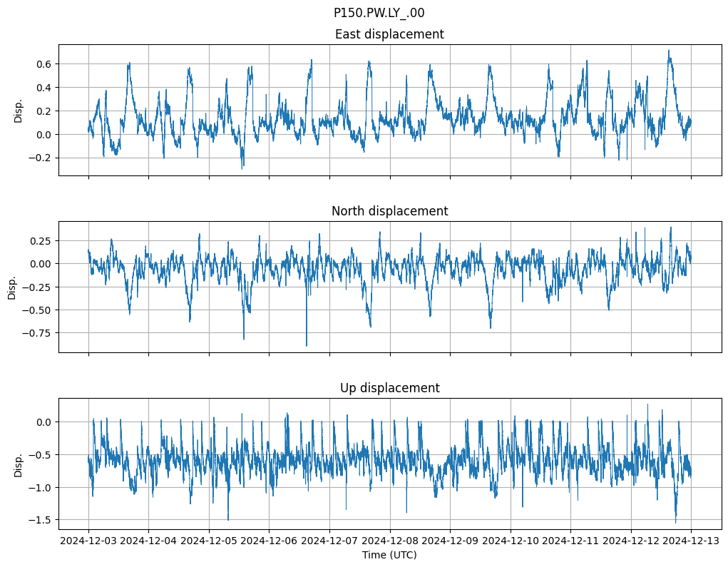This screenshot has height=567, width=728.
Task: Click the East plot's Disp. y-axis label
Action: pyautogui.click(x=19, y=111)
